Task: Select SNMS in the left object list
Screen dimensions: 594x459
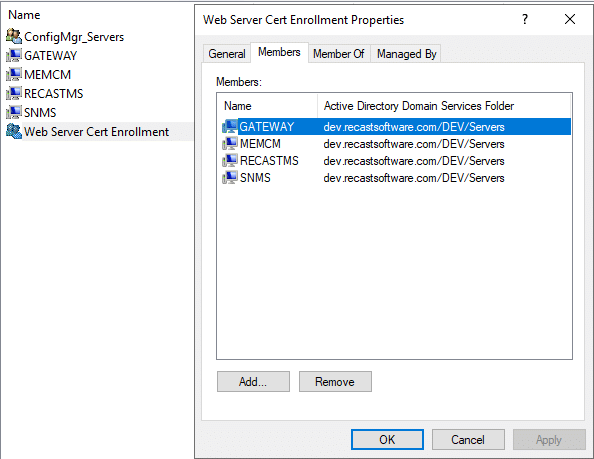Action: coord(40,112)
